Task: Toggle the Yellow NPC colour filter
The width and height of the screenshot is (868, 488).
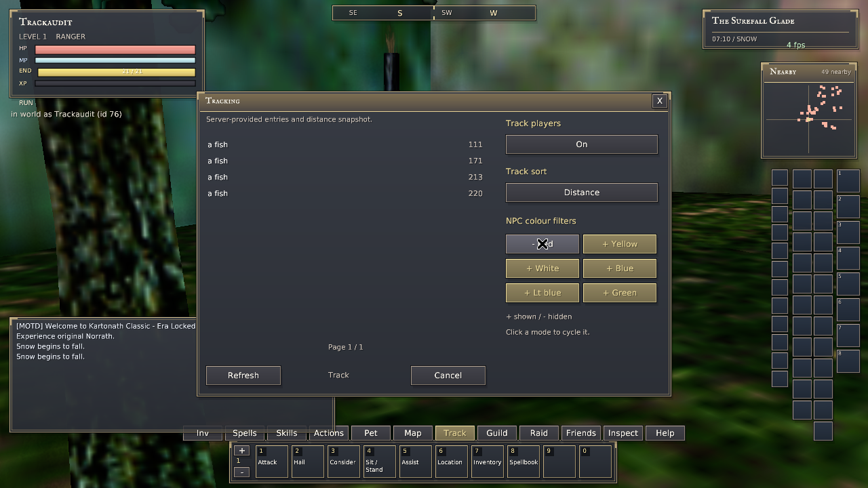Action: coord(620,244)
